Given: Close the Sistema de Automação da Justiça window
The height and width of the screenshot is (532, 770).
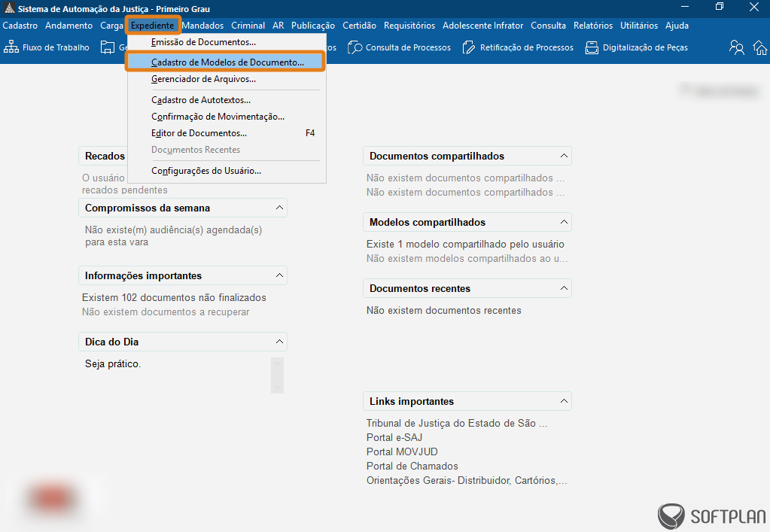Looking at the screenshot, I should [x=754, y=7].
